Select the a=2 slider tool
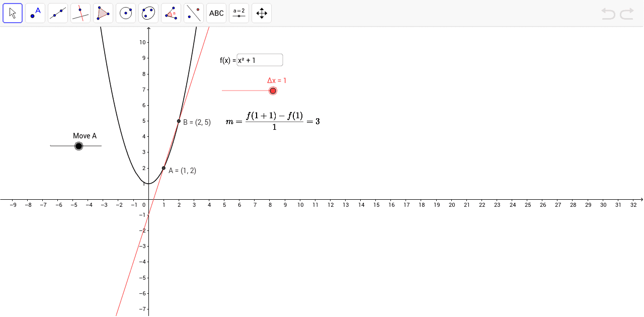Image resolution: width=644 pixels, height=317 pixels. [239, 13]
